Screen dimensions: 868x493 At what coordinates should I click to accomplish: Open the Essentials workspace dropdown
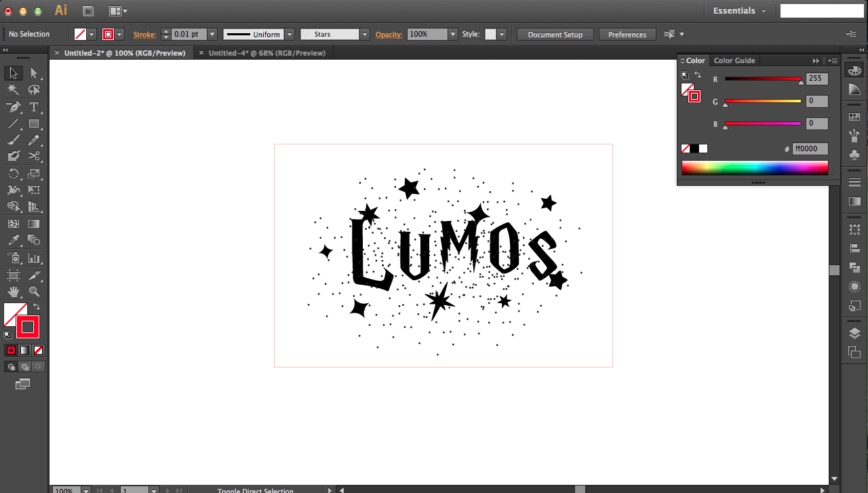point(740,11)
